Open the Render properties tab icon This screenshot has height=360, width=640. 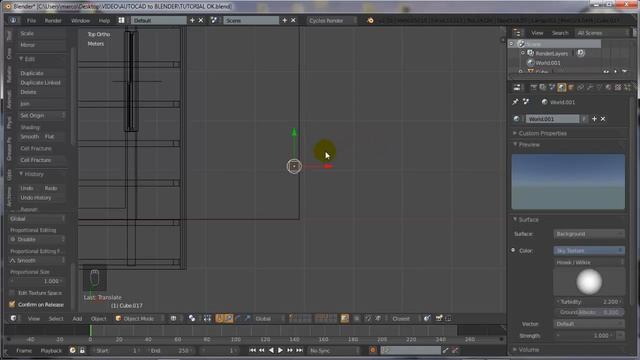(x=533, y=87)
